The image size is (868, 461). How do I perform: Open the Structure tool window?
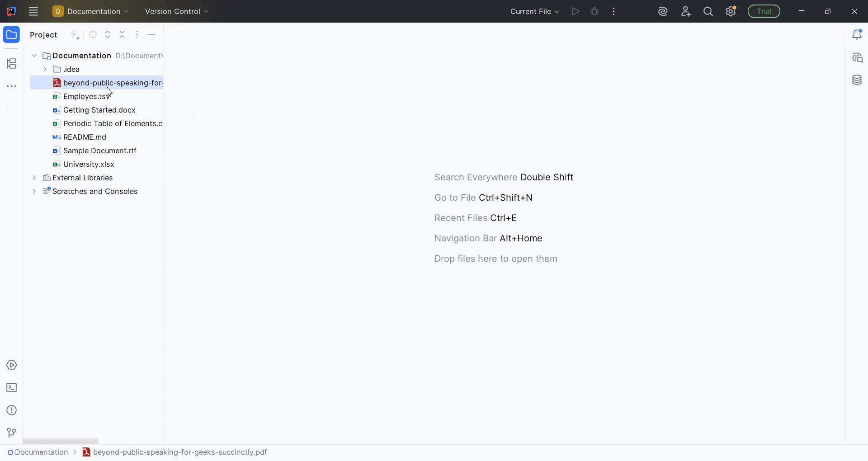pos(12,64)
